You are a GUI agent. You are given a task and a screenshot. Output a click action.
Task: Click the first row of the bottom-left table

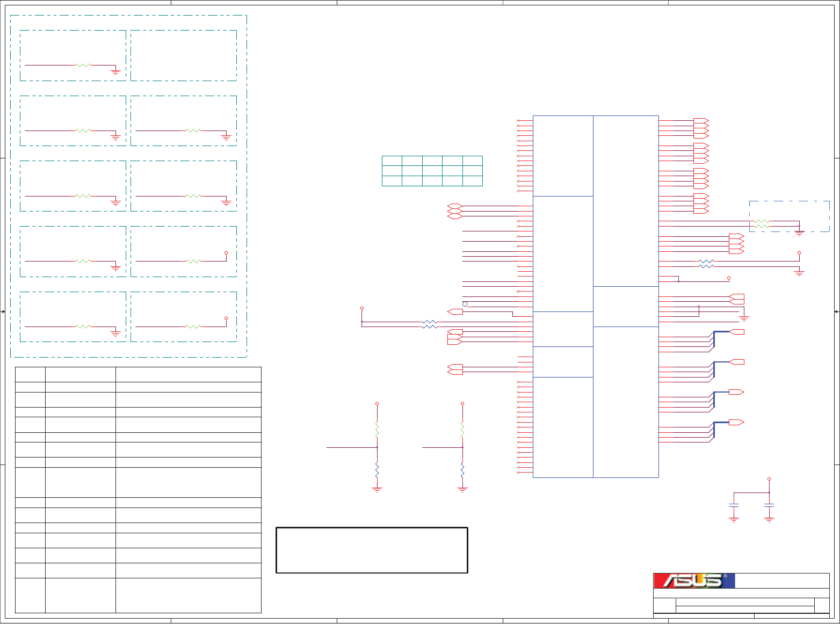click(138, 374)
